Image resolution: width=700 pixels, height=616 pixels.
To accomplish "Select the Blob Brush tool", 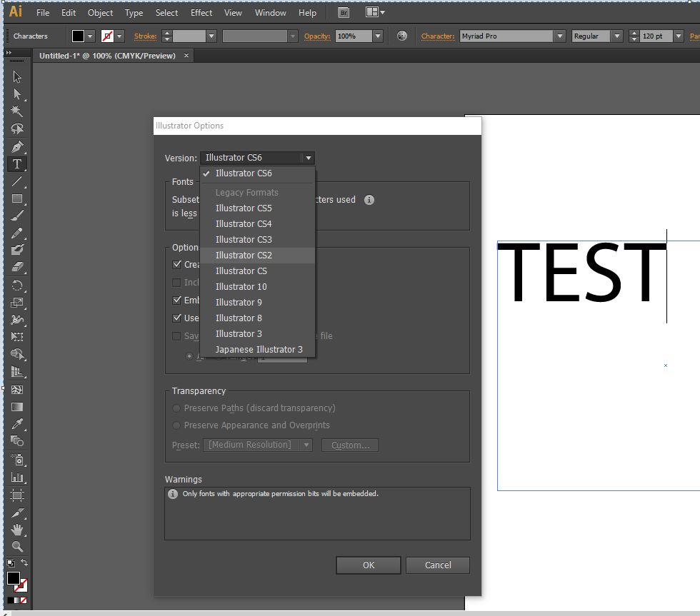I will pyautogui.click(x=17, y=250).
